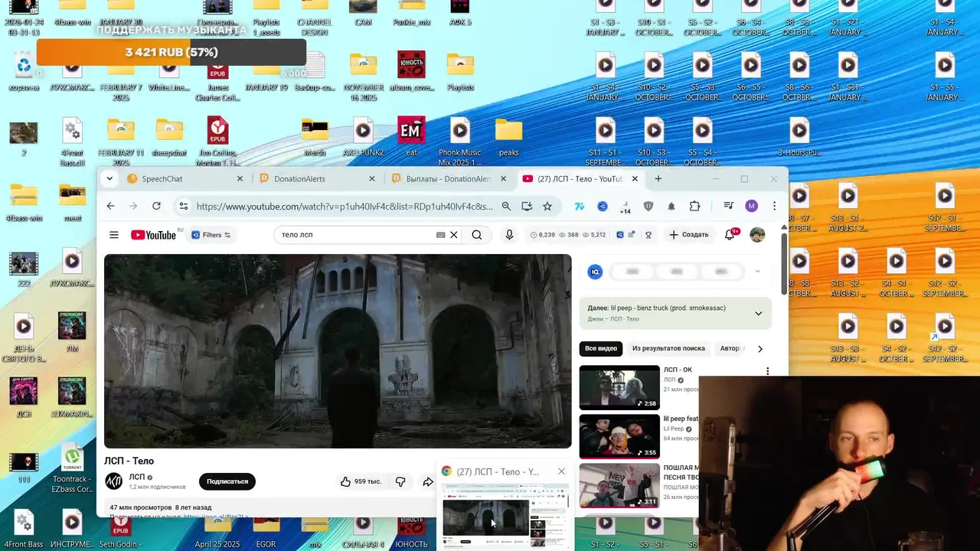Open the Chrome profile M avatar

[751, 206]
